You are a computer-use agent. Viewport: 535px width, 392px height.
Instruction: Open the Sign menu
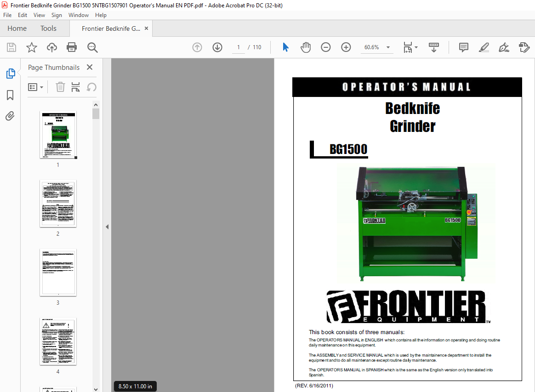click(57, 15)
